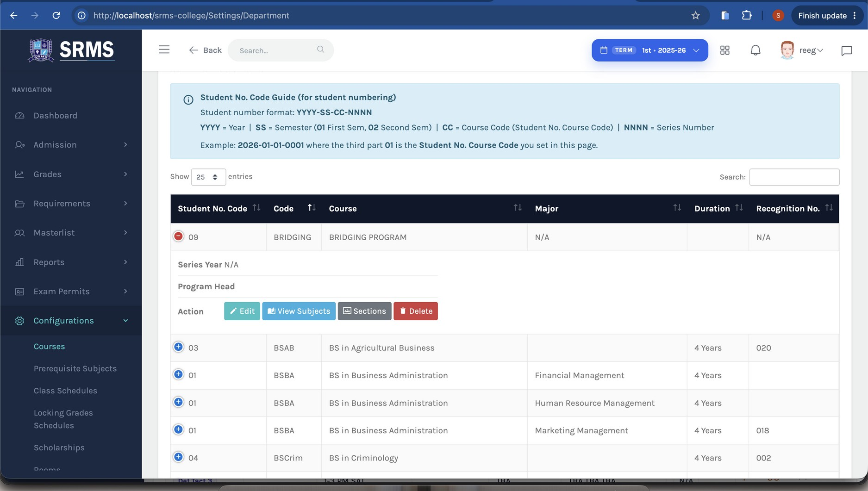Click the browser profile avatar S
This screenshot has width=868, height=491.
(x=778, y=15)
